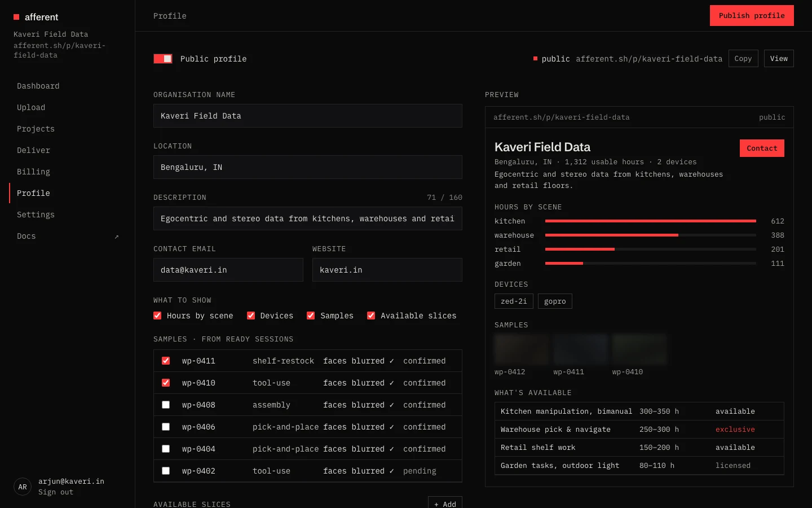Uncheck the Devices checkbox
The image size is (812, 508).
click(251, 316)
